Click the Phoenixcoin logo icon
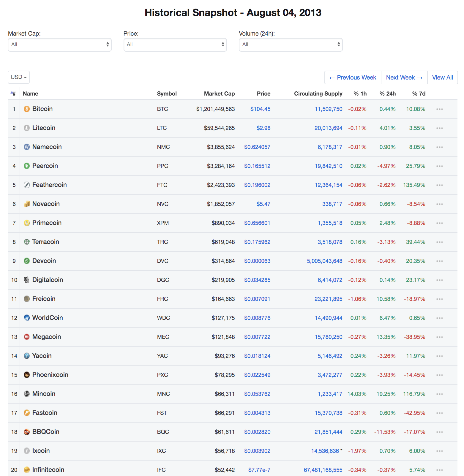 [27, 375]
